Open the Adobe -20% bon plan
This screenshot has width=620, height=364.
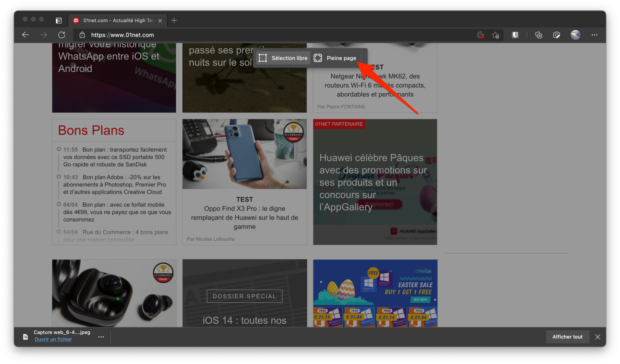(115, 185)
